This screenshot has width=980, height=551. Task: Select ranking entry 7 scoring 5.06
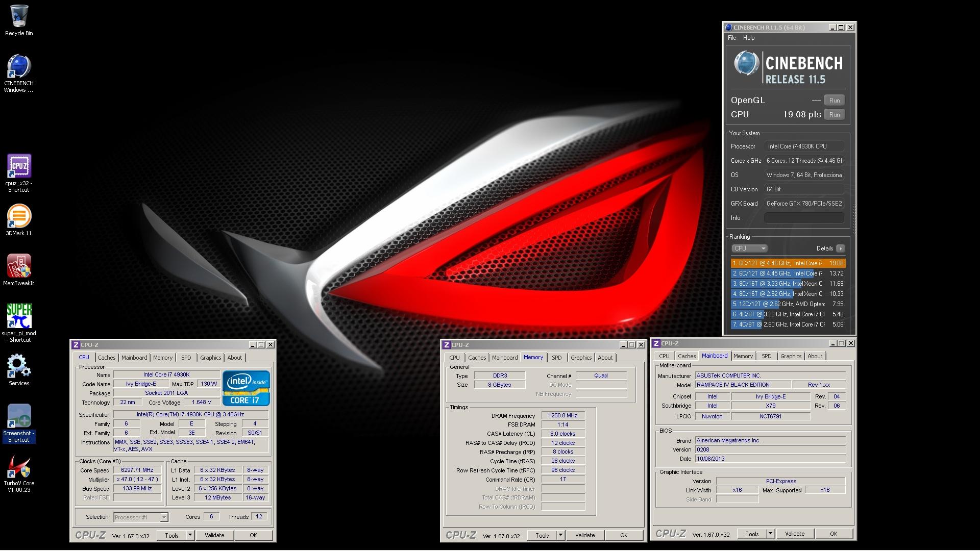(788, 324)
